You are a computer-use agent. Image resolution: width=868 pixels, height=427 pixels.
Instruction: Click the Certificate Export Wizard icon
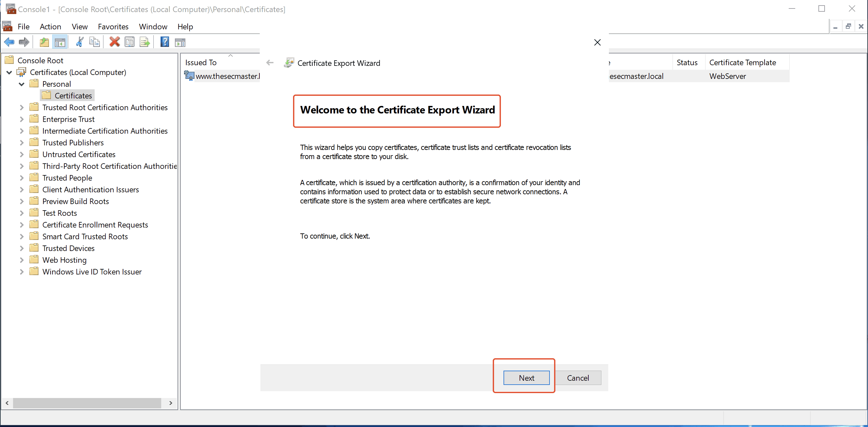(x=289, y=63)
